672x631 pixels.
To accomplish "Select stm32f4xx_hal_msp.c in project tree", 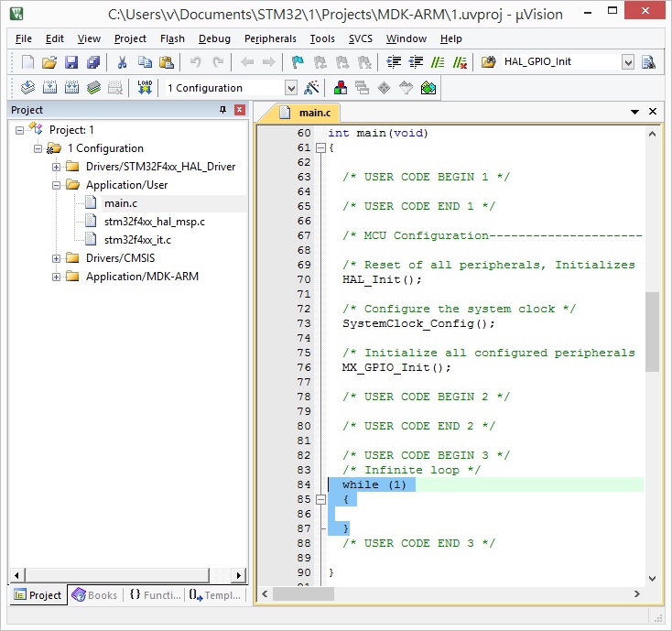I will tap(155, 222).
